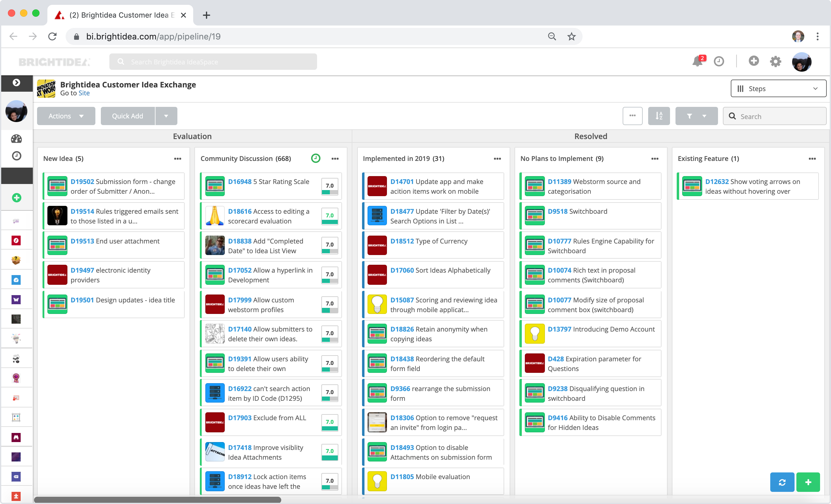
Task: Open the Steps view dropdown
Action: tap(778, 88)
